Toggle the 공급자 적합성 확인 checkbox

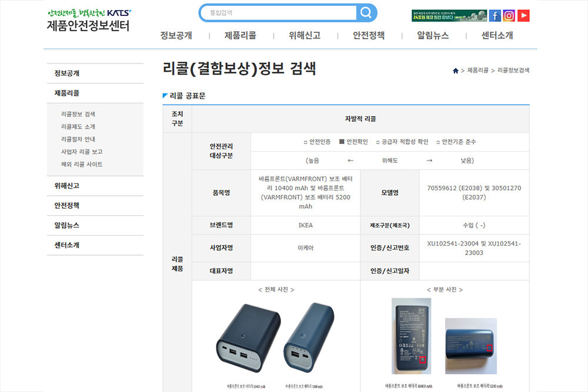click(x=379, y=142)
